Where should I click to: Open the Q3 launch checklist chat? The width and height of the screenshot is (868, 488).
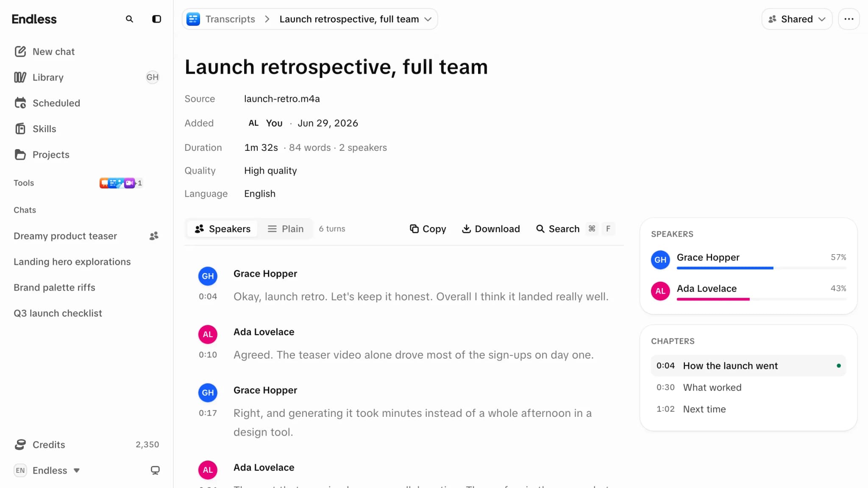click(58, 314)
